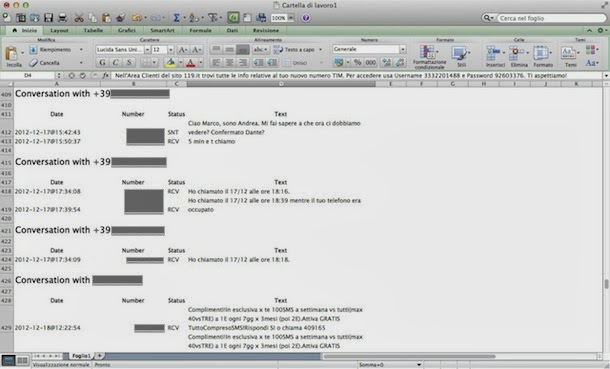Decrease cell indent icon

coord(258,62)
